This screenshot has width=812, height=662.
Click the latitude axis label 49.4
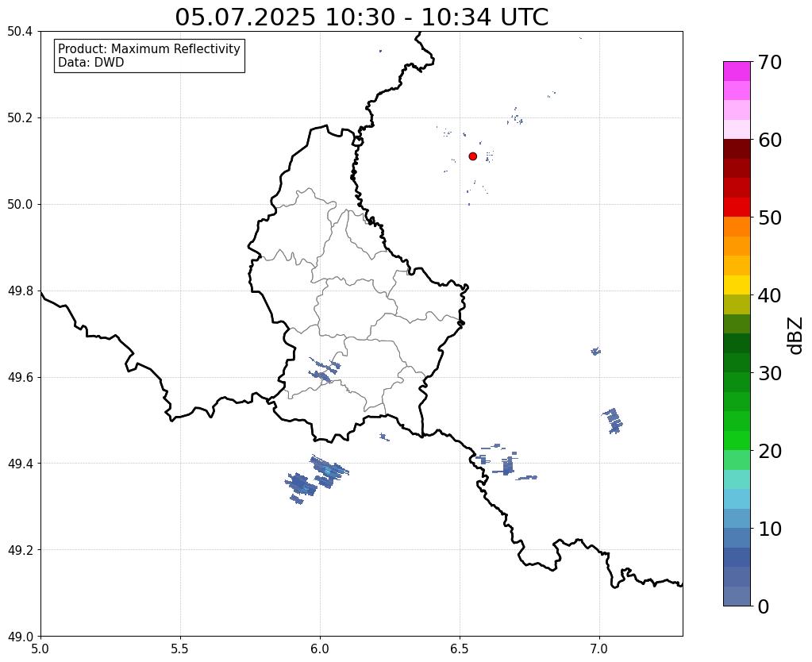click(20, 463)
